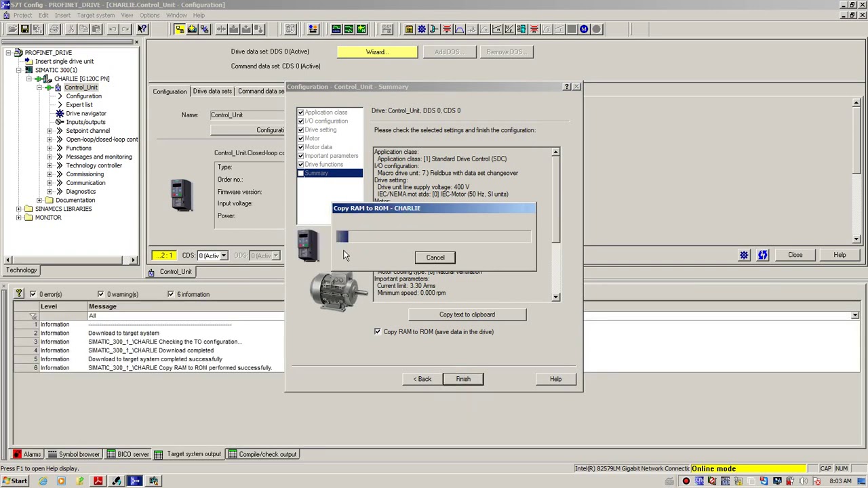The width and height of the screenshot is (868, 488).
Task: Click the Copy RAM to ROM progress bar
Action: click(x=433, y=236)
